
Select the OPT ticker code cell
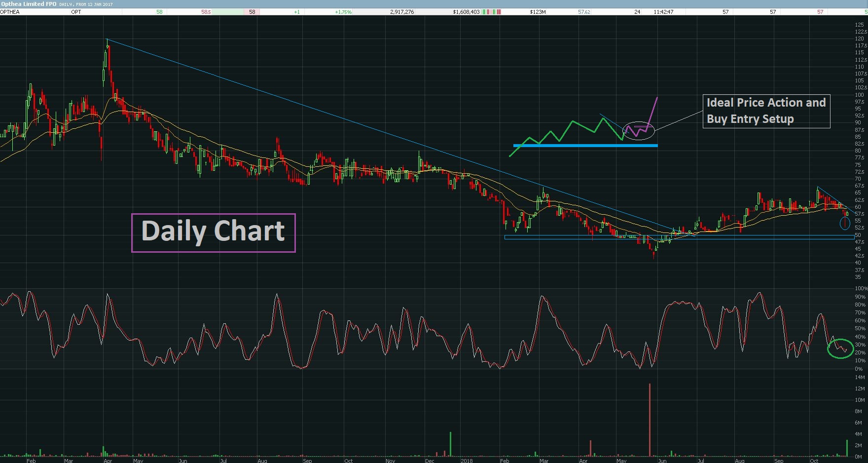(x=76, y=12)
